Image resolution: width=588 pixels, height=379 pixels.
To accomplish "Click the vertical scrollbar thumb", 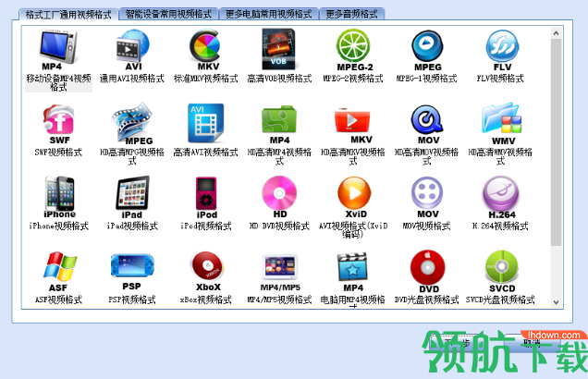I will point(557,142).
